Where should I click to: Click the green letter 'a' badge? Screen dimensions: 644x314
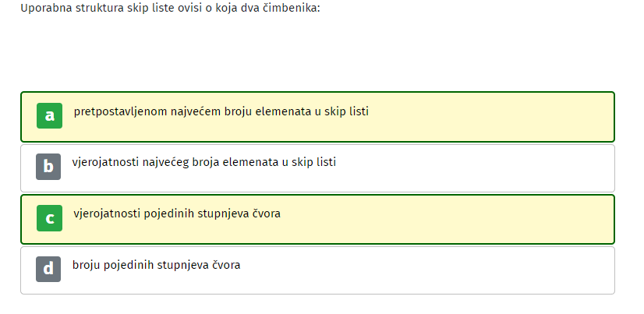coord(49,116)
